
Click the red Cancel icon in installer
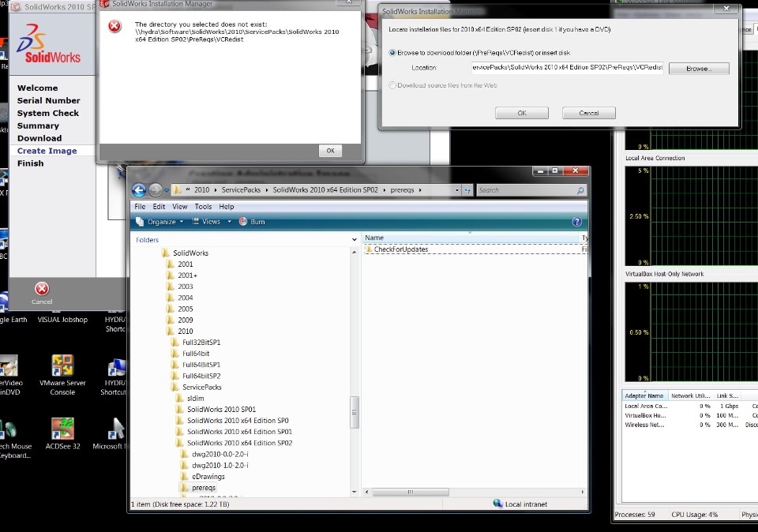[x=42, y=288]
